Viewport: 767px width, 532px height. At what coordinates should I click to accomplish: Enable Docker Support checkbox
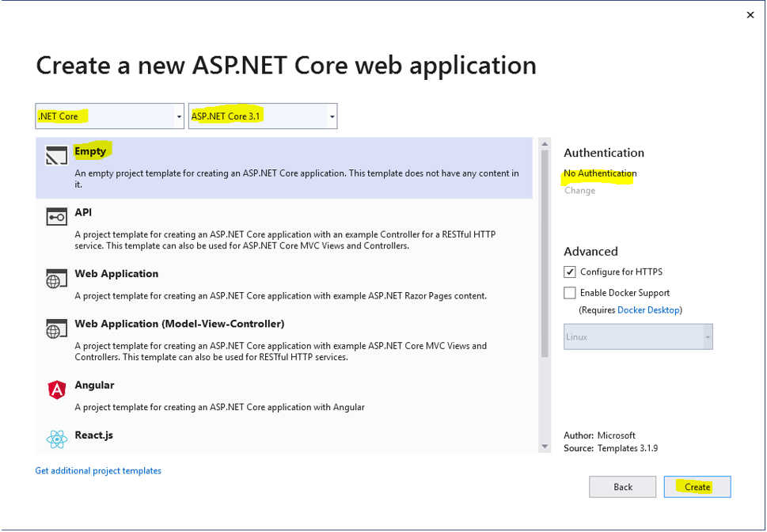point(569,293)
